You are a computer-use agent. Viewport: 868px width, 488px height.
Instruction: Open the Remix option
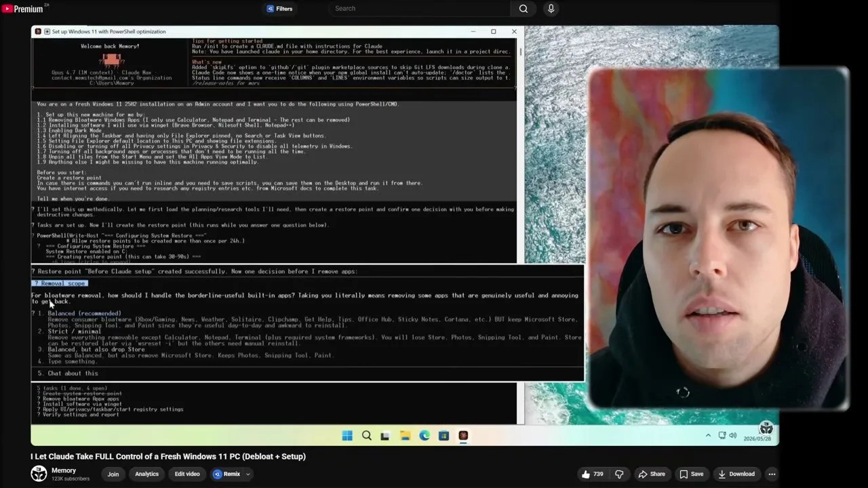pyautogui.click(x=226, y=474)
